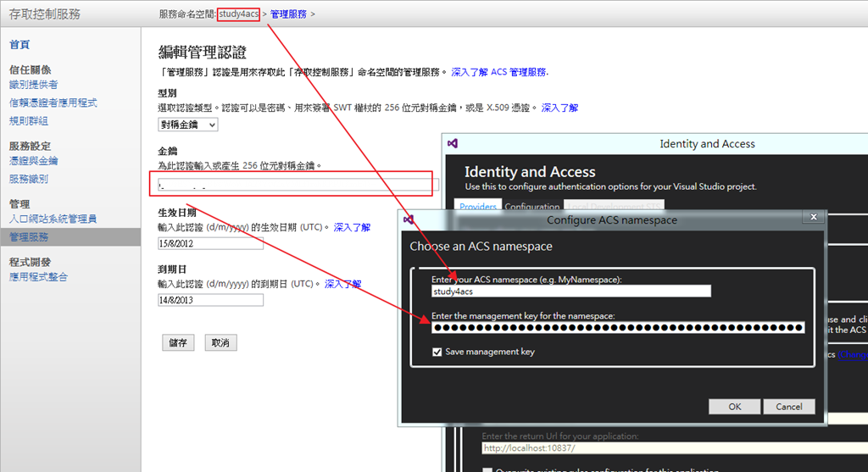Open 憑證與金鑰 sidebar link
This screenshot has height=472, width=868.
pos(33,161)
